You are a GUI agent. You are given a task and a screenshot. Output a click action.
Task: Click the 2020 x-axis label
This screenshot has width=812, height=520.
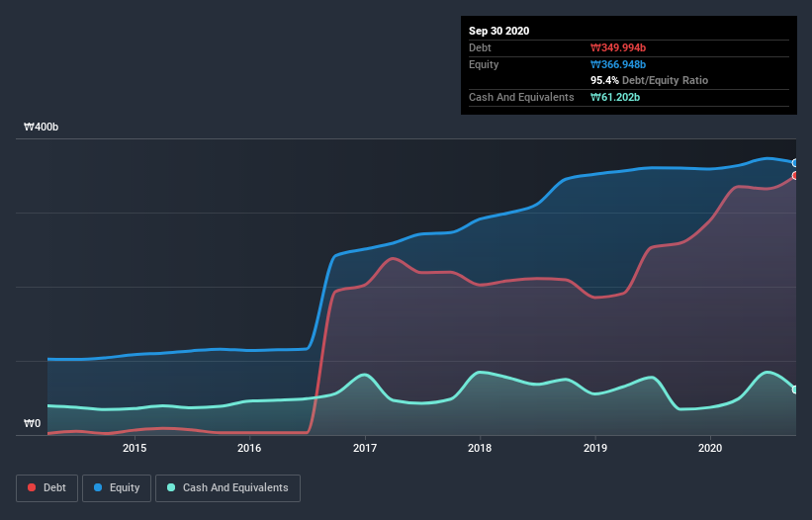710,448
